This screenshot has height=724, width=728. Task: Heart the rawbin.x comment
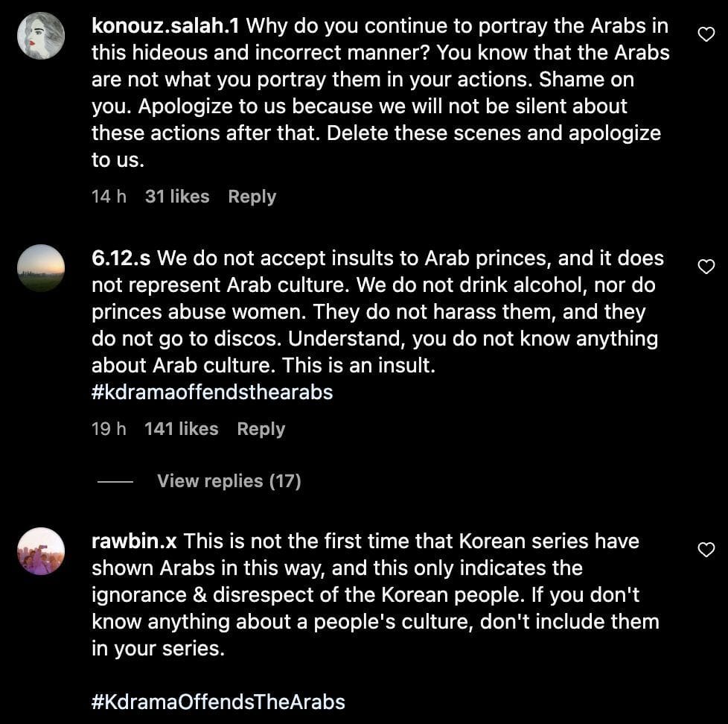pyautogui.click(x=706, y=550)
